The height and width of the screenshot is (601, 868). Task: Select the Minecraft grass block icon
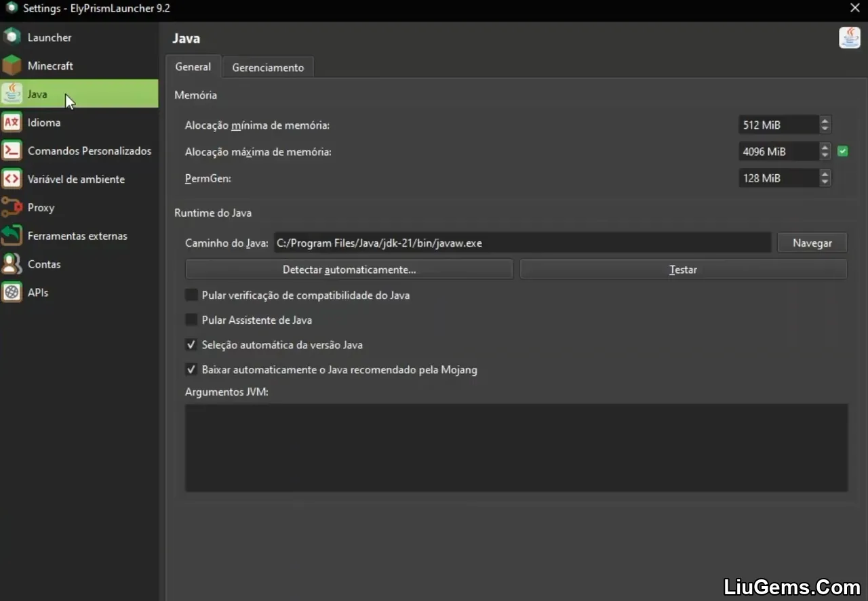coord(12,65)
